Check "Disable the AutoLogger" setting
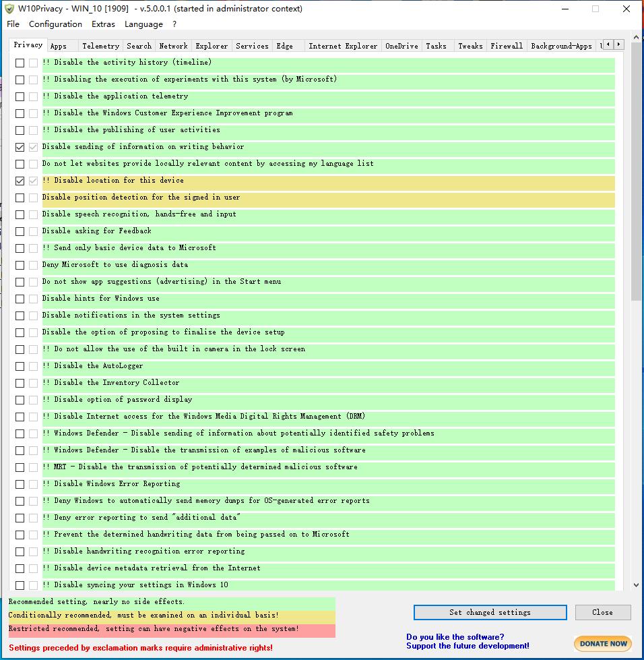The image size is (644, 660). [x=19, y=365]
